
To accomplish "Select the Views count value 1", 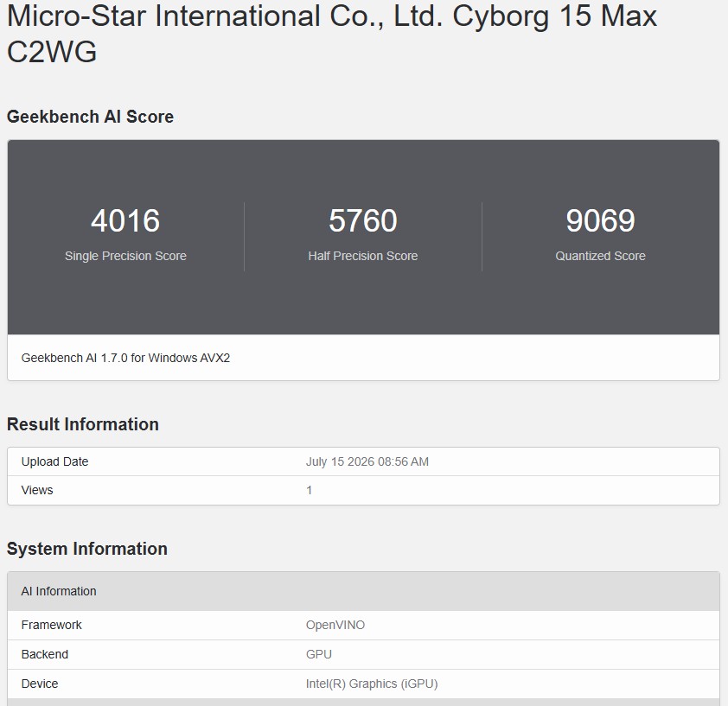I will [x=310, y=490].
